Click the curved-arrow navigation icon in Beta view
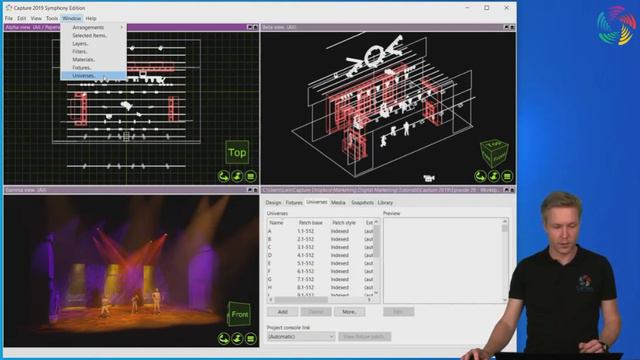Image resolution: width=640 pixels, height=360 pixels. [x=480, y=176]
